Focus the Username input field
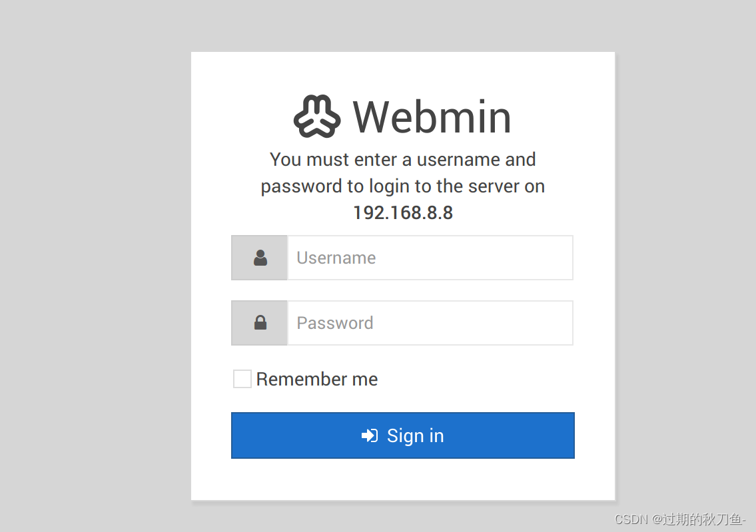Viewport: 756px width, 532px height. [x=430, y=258]
